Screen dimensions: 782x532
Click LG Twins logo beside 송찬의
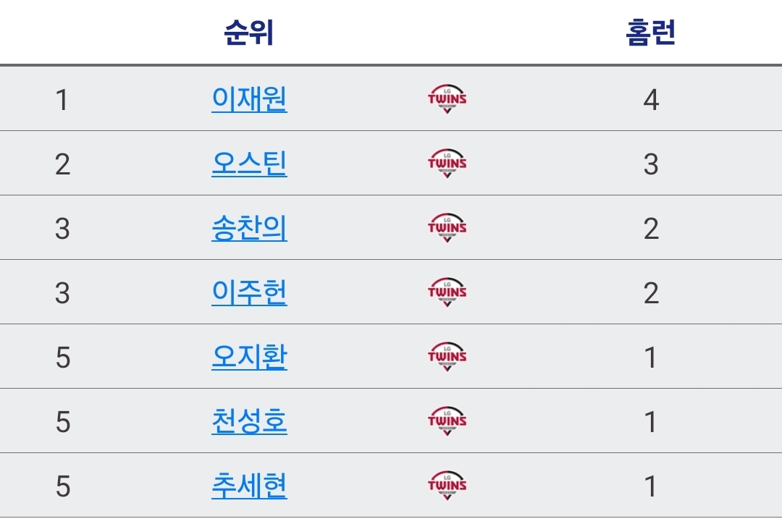(x=447, y=228)
